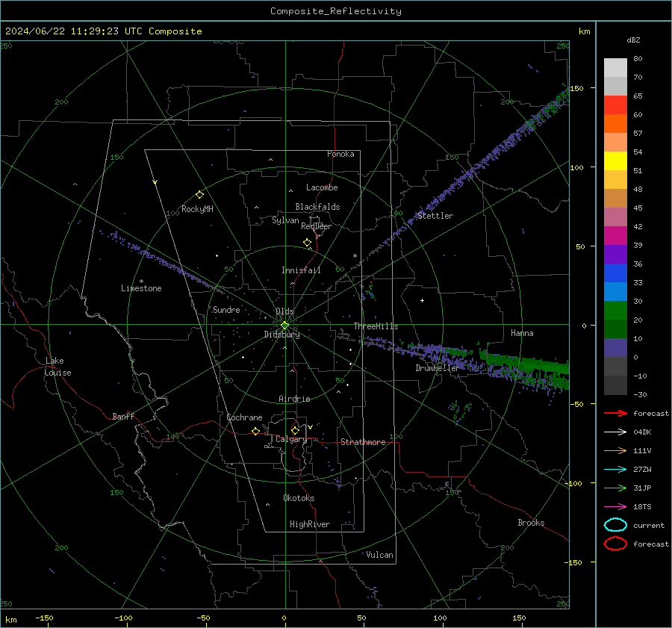The image size is (672, 628).
Task: Click the yellow diamond marker beside RockyMH
Action: point(199,195)
